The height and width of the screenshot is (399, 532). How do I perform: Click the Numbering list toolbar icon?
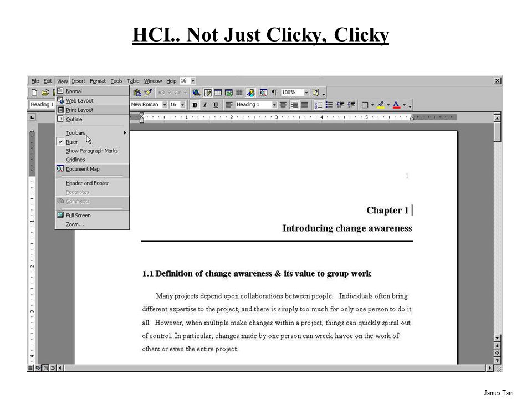[x=319, y=105]
